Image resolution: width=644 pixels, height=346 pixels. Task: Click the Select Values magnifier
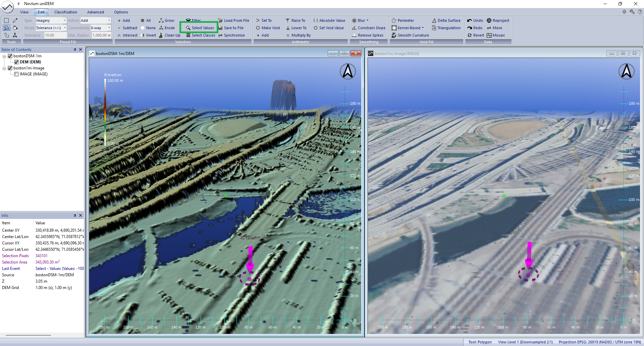pos(189,28)
